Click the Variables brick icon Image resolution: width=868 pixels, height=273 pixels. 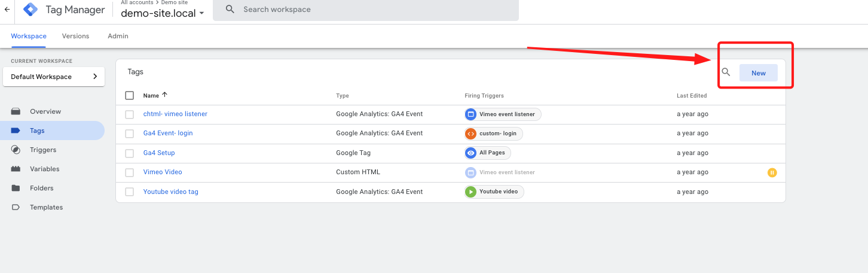click(16, 169)
